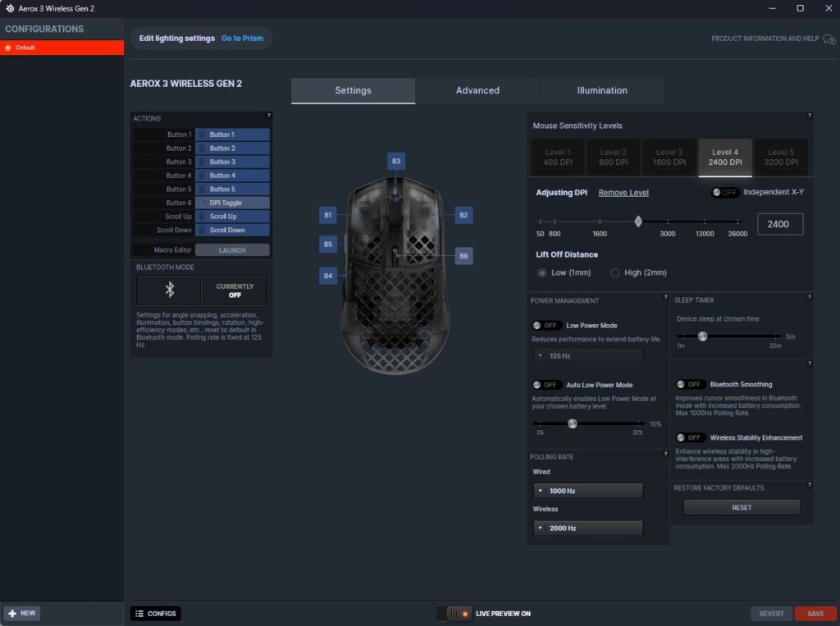Open the Wireless polling rate dropdown

coord(588,528)
